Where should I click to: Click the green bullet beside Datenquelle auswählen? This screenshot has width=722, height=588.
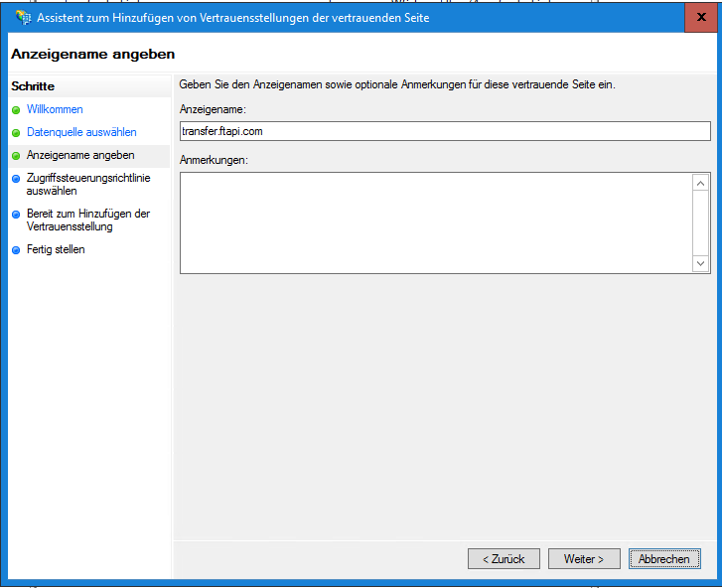tap(16, 133)
